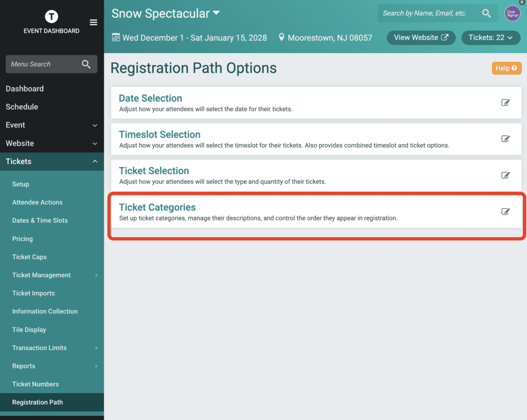Open the Tickets: 22 dropdown
The width and height of the screenshot is (527, 420).
click(490, 38)
